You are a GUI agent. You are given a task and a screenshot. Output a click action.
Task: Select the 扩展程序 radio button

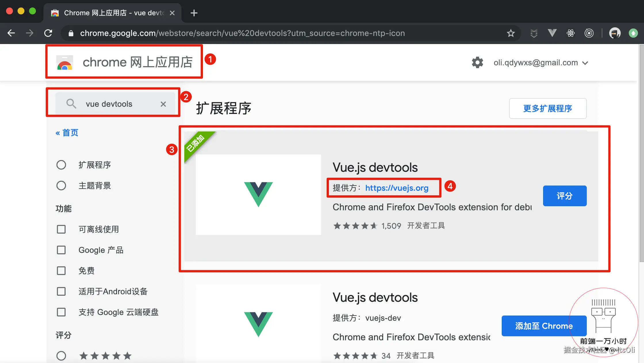click(61, 165)
